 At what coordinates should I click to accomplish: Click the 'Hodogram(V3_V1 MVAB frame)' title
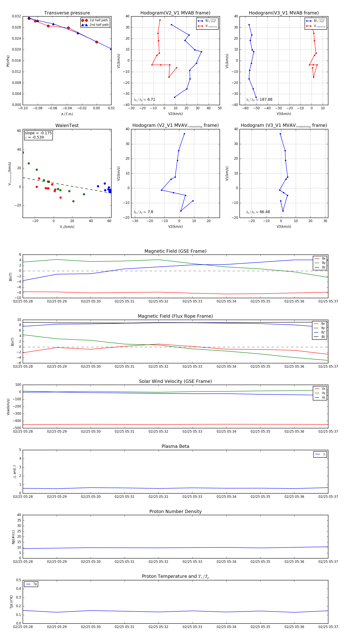284,13
